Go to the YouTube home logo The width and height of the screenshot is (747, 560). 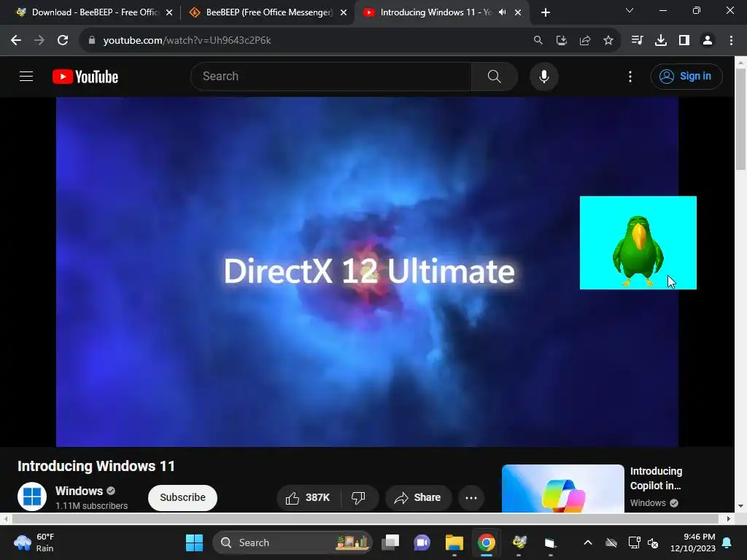[x=85, y=77]
